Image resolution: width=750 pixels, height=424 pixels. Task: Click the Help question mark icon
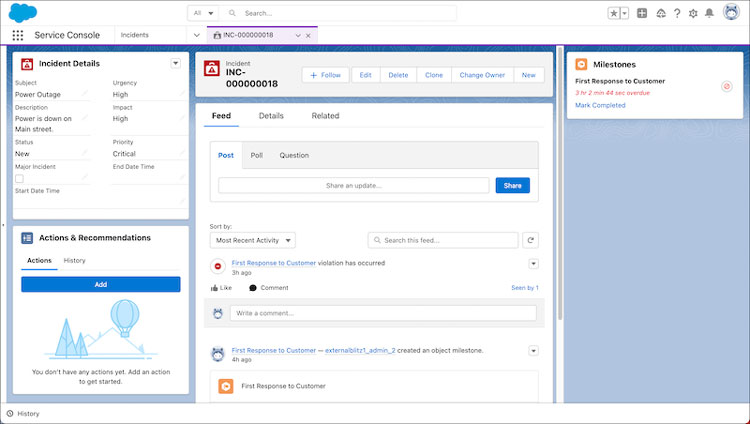pos(677,13)
